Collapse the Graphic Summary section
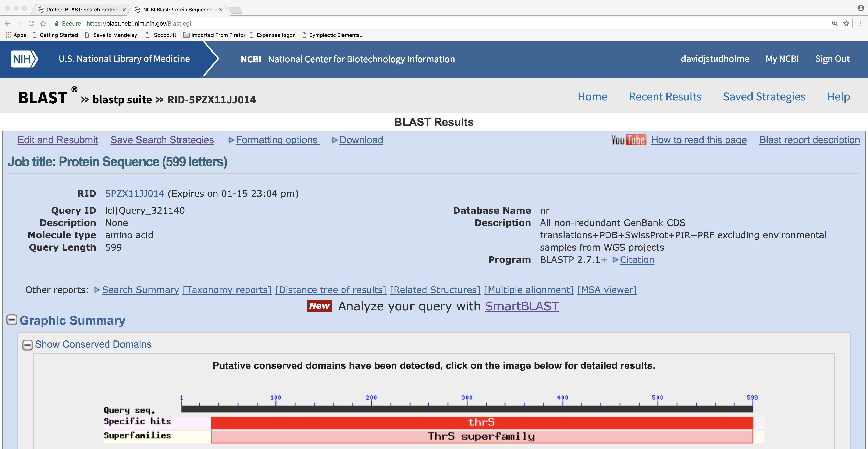 click(12, 319)
